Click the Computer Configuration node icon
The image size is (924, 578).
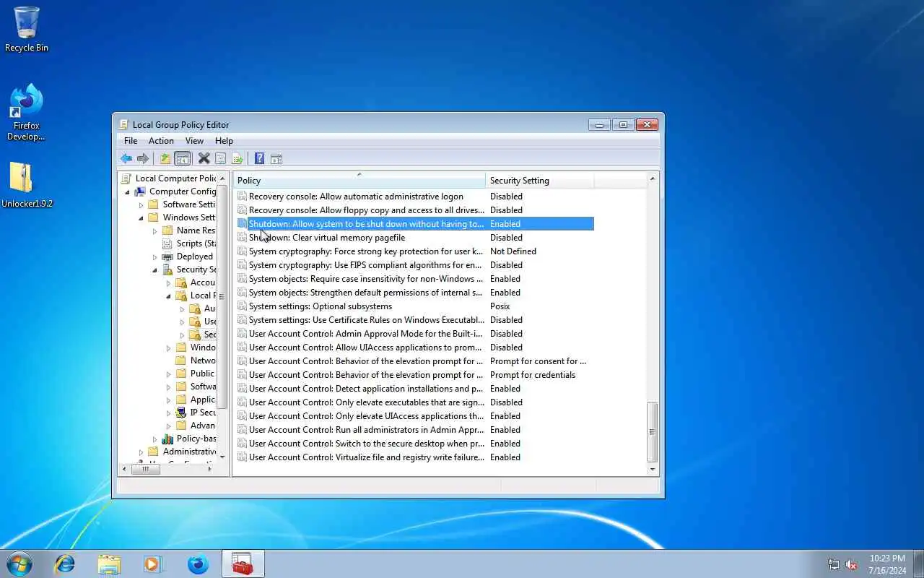click(140, 191)
